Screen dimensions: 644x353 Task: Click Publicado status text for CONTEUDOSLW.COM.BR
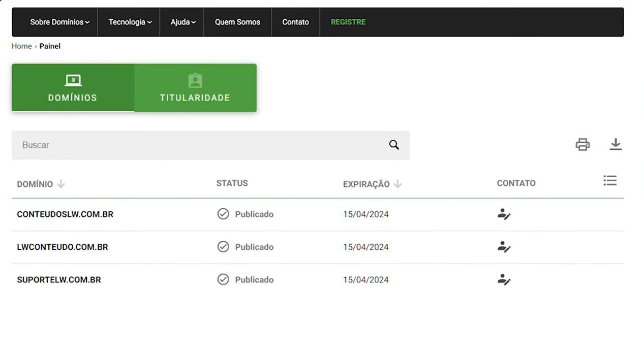tap(254, 214)
